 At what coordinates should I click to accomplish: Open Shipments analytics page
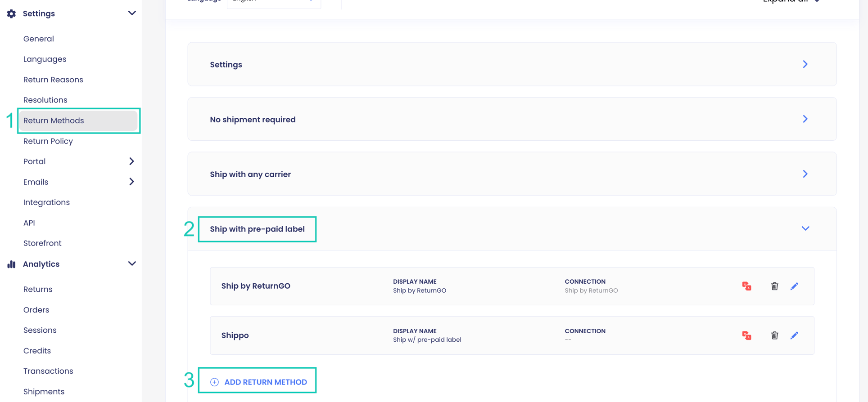pos(44,392)
